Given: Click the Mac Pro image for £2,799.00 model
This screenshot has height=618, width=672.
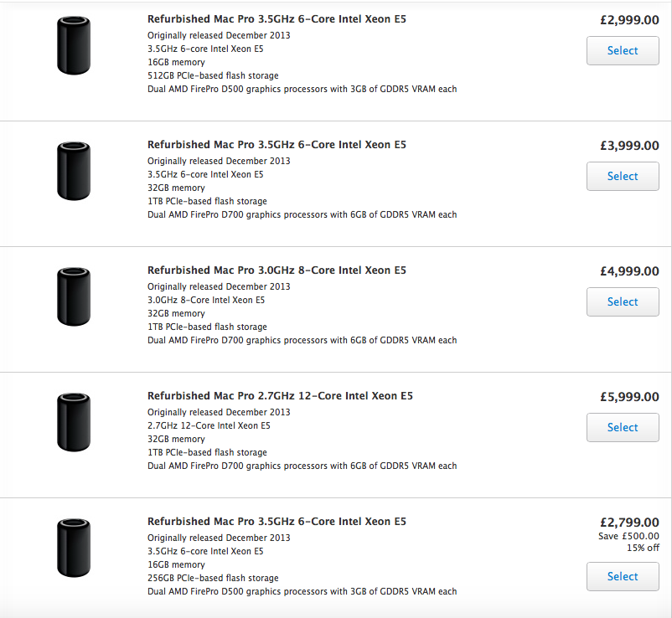Looking at the screenshot, I should tap(74, 548).
